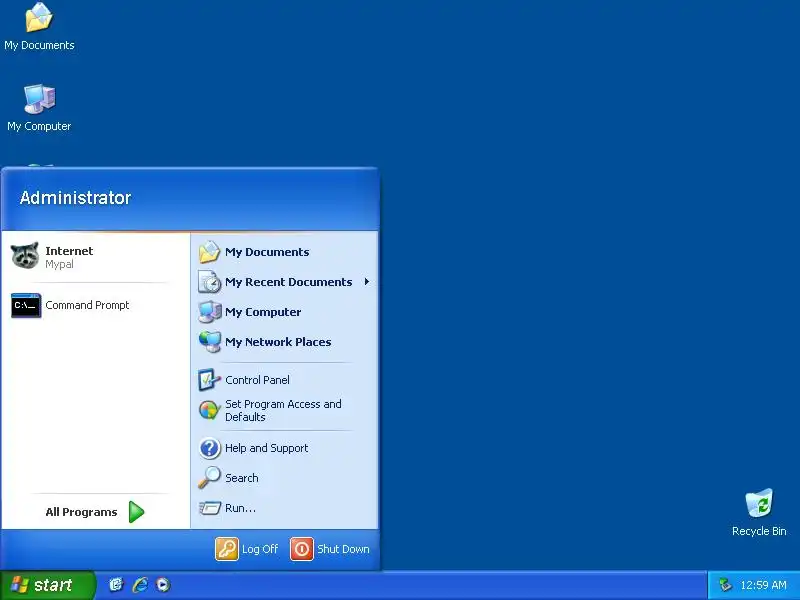
Task: Open My Recent Documents entry
Action: (284, 282)
